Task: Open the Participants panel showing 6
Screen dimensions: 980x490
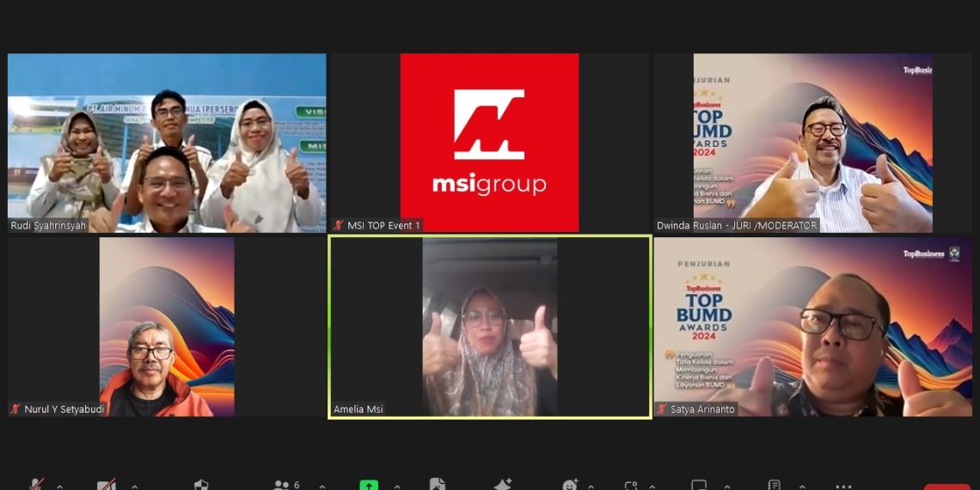Action: point(287,485)
